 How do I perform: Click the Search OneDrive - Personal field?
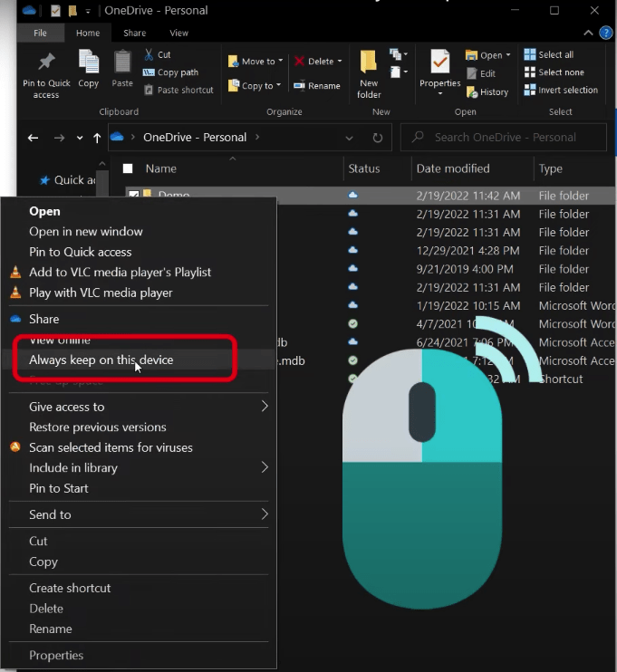click(504, 138)
